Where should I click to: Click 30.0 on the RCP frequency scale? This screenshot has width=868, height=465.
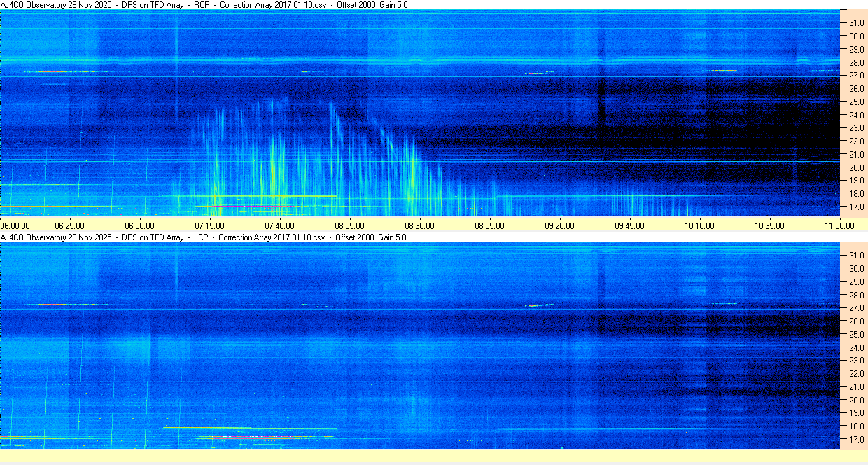point(856,36)
